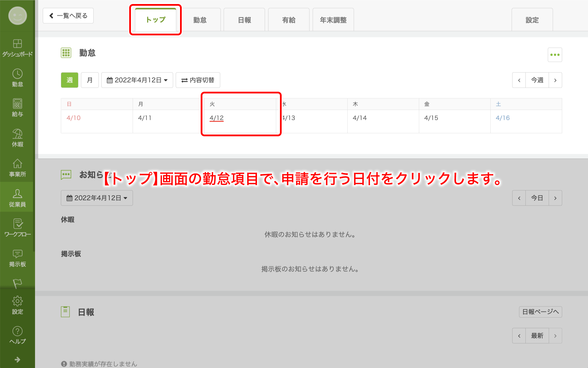Open ヘルプ help icon in sidebar
This screenshot has width=588, height=368.
17,335
